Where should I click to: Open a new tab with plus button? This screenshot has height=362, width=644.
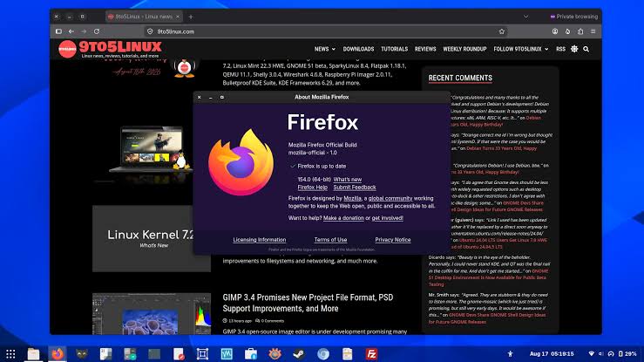click(x=191, y=17)
